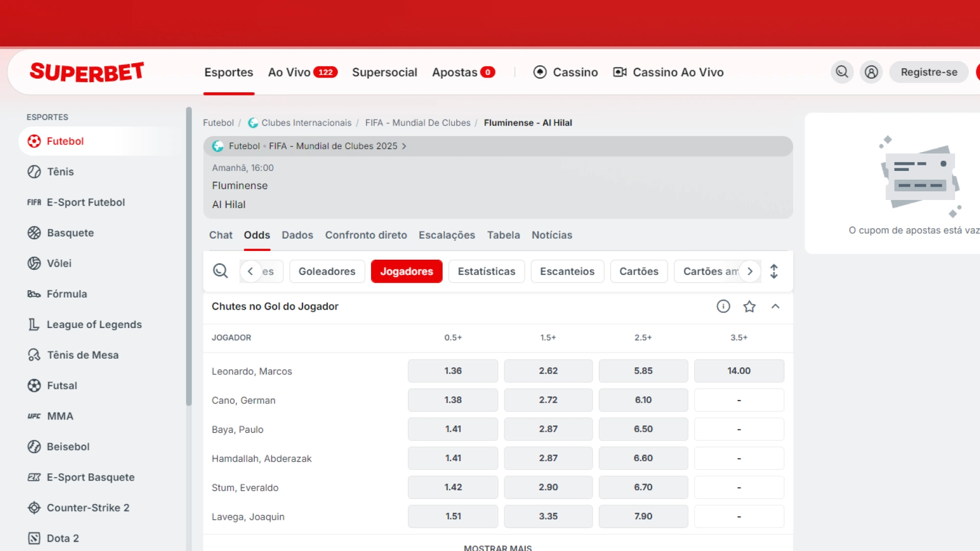The height and width of the screenshot is (551, 980).
Task: Click the Cano, German player name
Action: click(x=243, y=400)
